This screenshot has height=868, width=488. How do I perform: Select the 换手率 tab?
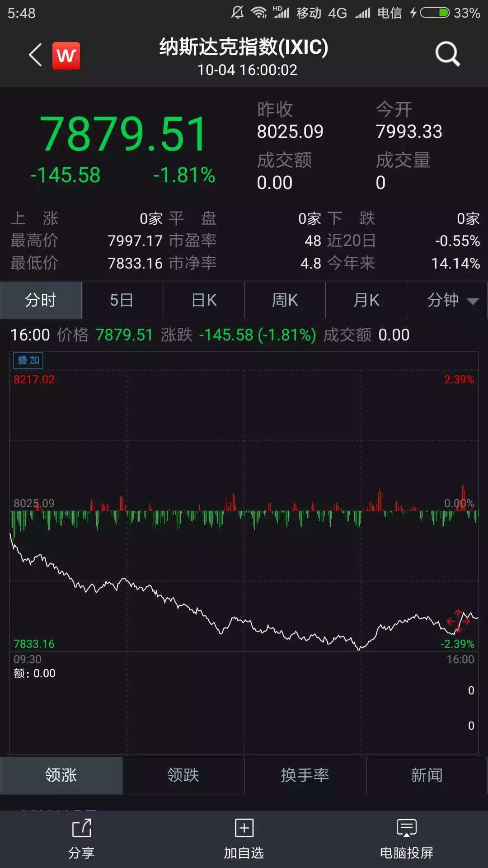click(305, 775)
